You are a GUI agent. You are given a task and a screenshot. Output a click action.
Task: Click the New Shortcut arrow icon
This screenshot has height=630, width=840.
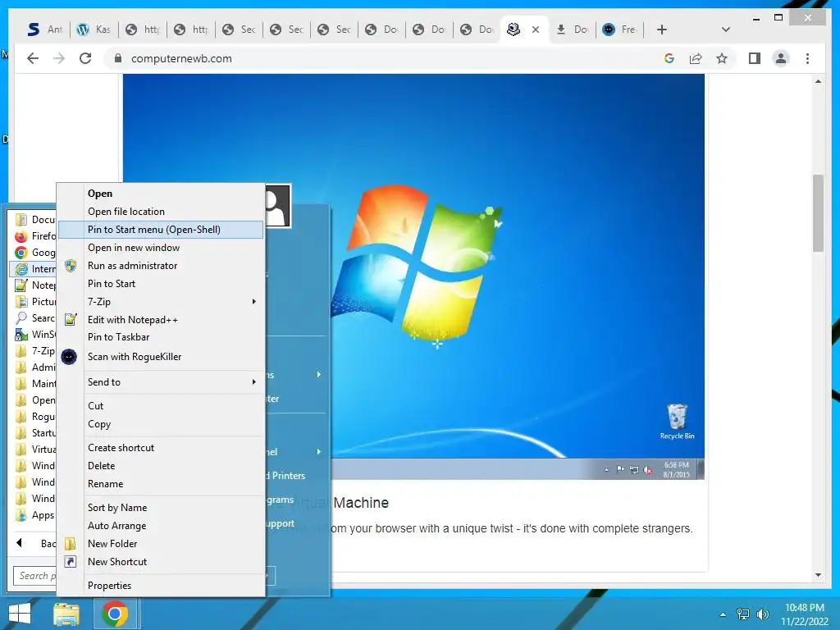coord(71,562)
